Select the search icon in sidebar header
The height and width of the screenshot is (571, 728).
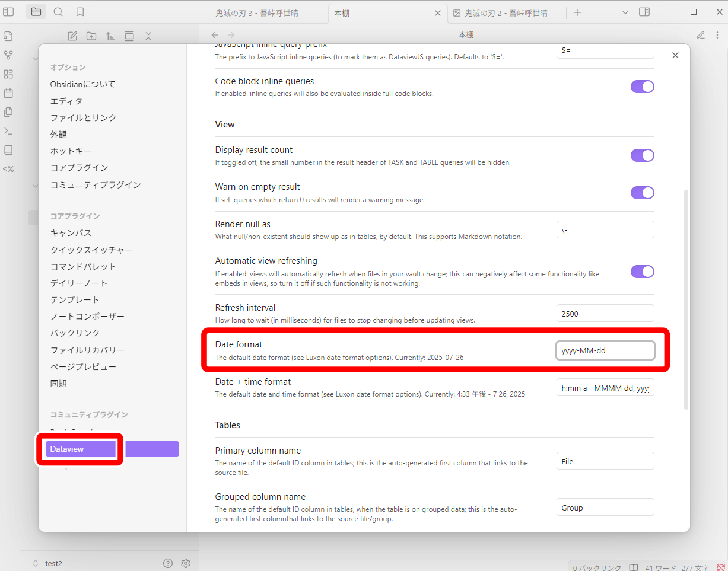[58, 12]
